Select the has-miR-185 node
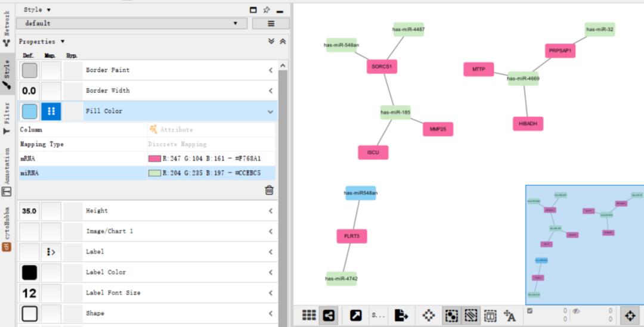The image size is (644, 327). coord(395,112)
